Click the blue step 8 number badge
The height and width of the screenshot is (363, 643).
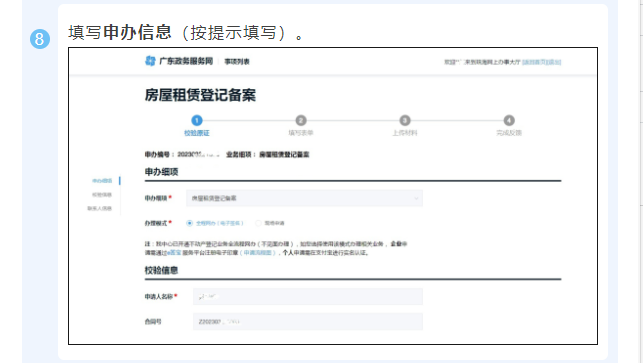click(x=40, y=39)
